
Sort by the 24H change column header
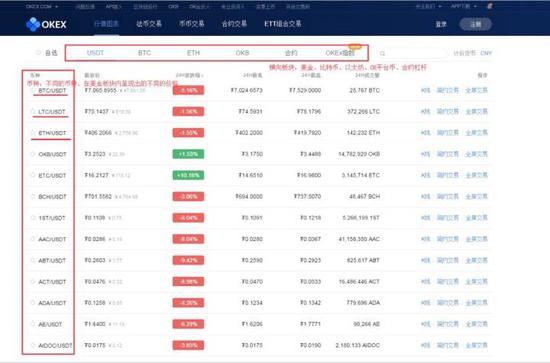[189, 75]
